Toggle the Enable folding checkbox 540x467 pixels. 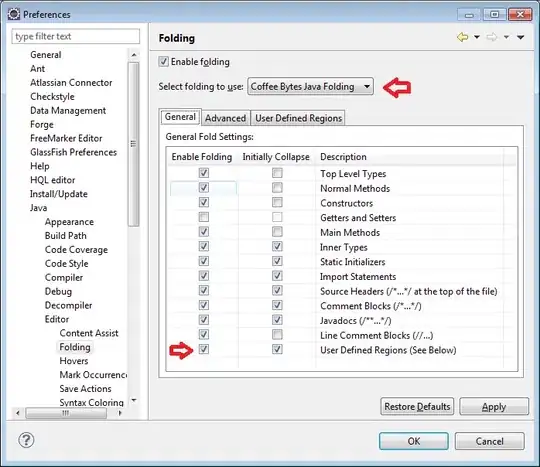(x=163, y=62)
